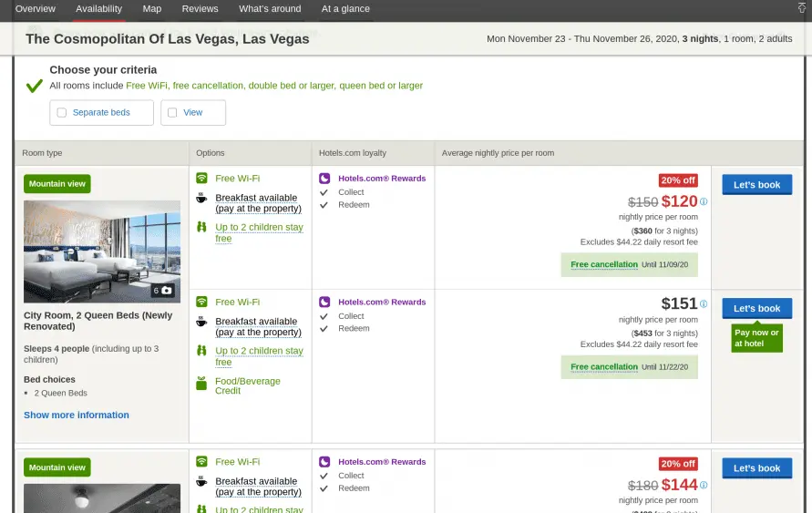The height and width of the screenshot is (513, 812).
Task: Click Let's book for the $144 rate
Action: pos(757,468)
